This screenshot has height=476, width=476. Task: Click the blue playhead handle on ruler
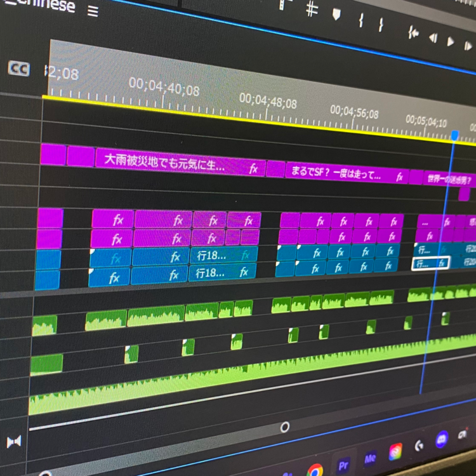pos(454,135)
